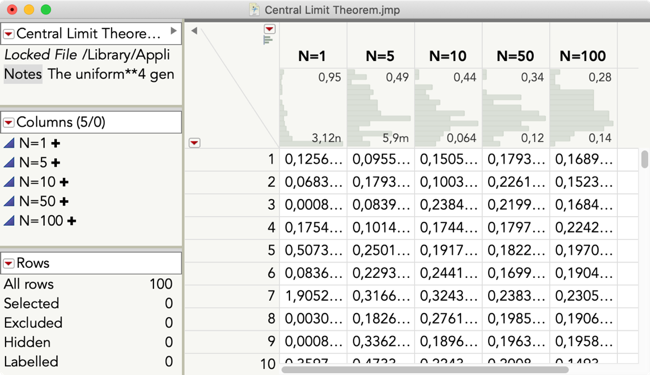Click the N=5 histogram thumbnail
Screen dimensions: 650x375
[380, 108]
